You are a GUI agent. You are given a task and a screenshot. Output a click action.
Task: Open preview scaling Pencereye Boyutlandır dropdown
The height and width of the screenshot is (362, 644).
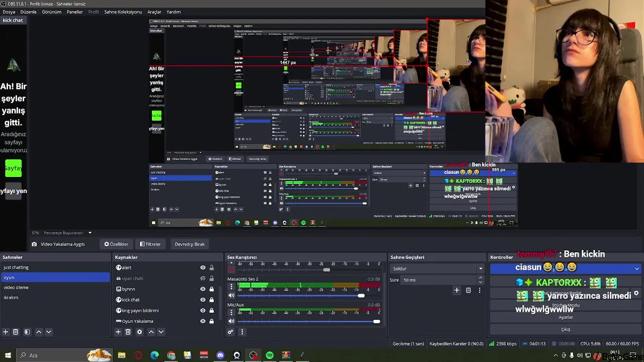tap(68, 233)
